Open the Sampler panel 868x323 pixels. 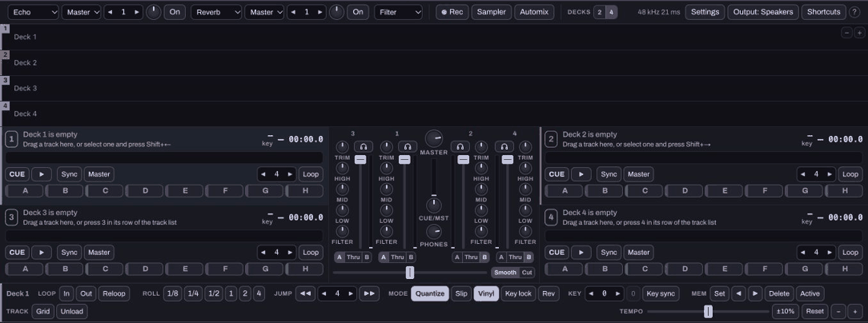pos(492,12)
